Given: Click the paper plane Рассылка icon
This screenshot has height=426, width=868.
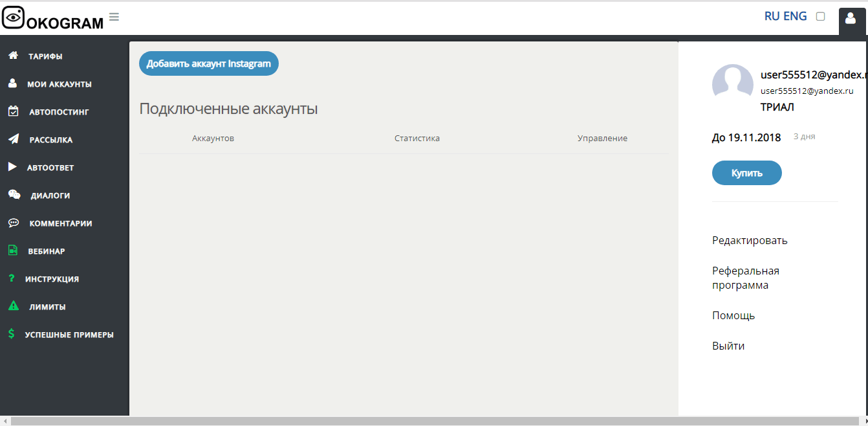Looking at the screenshot, I should 13,139.
